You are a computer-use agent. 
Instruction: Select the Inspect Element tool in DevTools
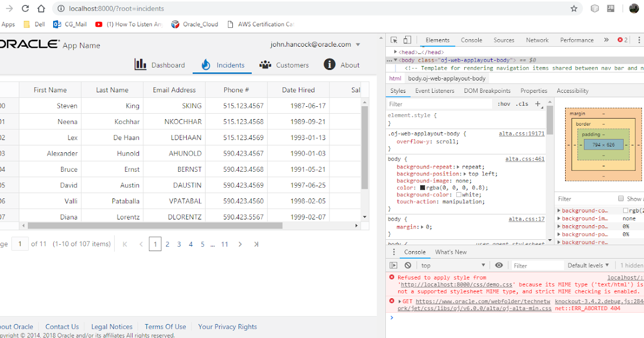393,40
